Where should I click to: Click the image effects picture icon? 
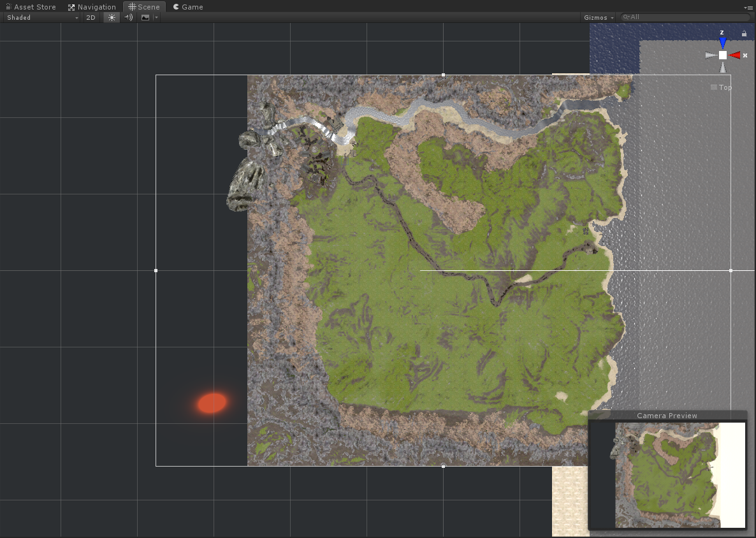coord(145,17)
